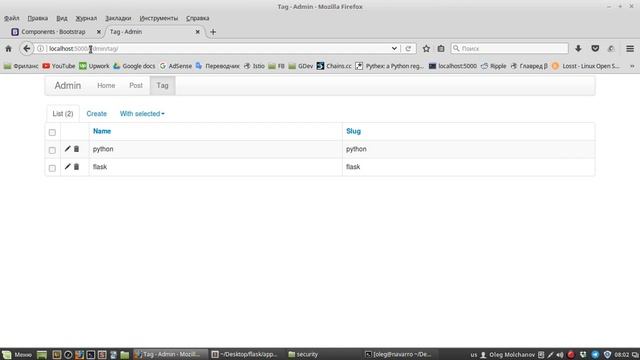Screen dimensions: 640x360
Task: Select the List (2) tab
Action: click(63, 114)
